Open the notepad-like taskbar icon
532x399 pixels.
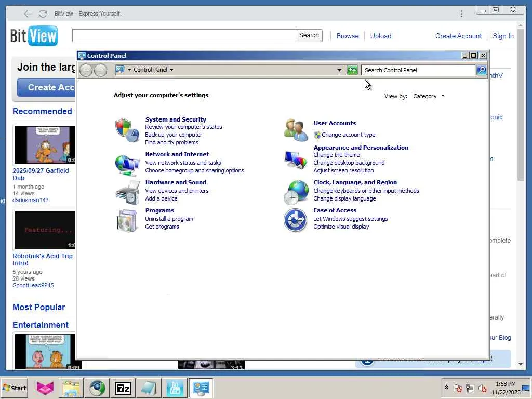point(149,388)
